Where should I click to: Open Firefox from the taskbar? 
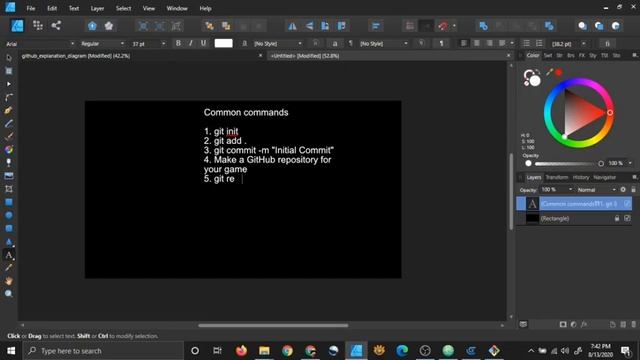point(241,351)
